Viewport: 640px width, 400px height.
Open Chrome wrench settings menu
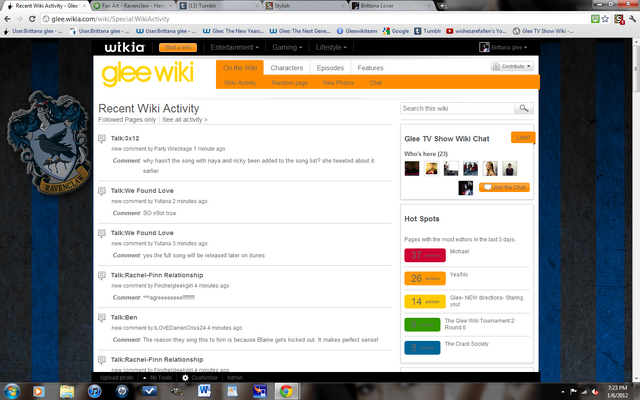tap(633, 19)
